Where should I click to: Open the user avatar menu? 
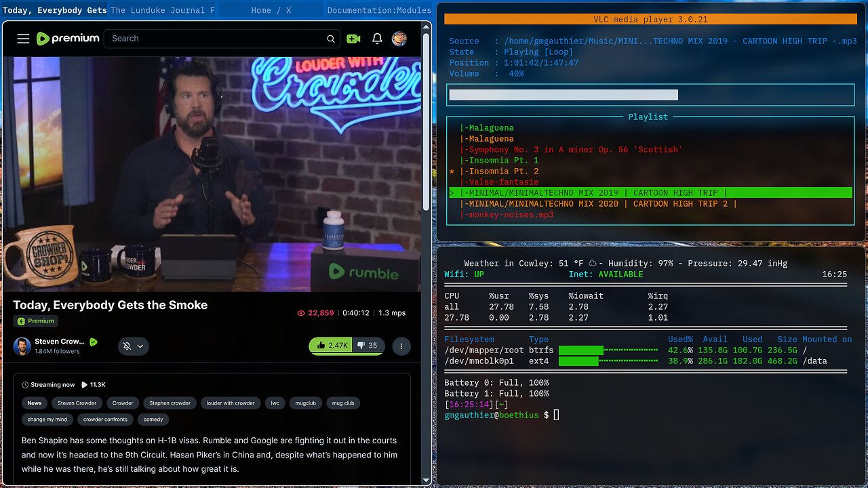pyautogui.click(x=399, y=39)
